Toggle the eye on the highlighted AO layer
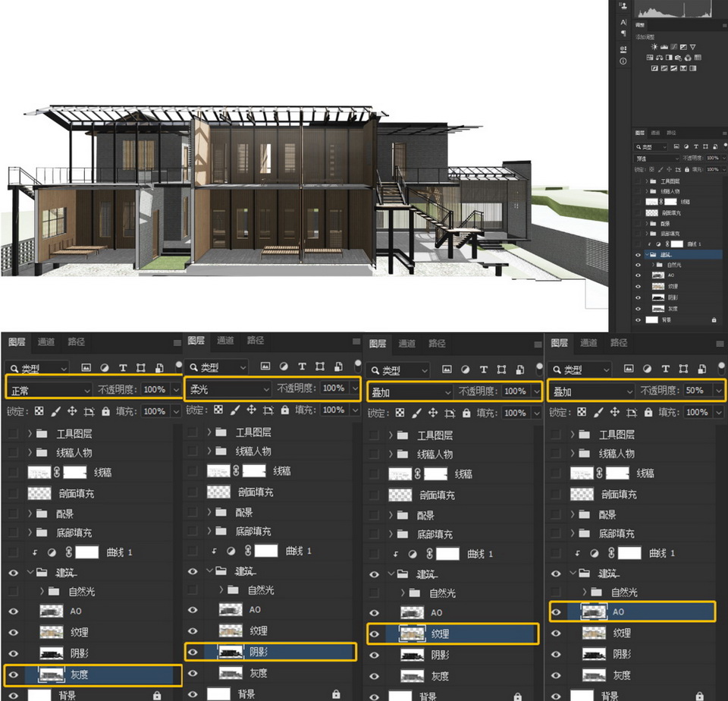Image resolution: width=728 pixels, height=701 pixels. [x=557, y=611]
